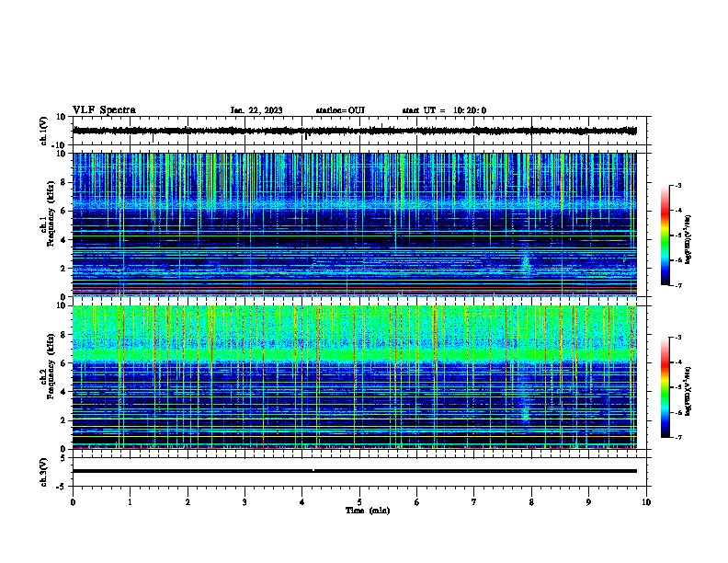Click the black ch.1 voltage waveform trace
The height and width of the screenshot is (563, 728).
354,131
